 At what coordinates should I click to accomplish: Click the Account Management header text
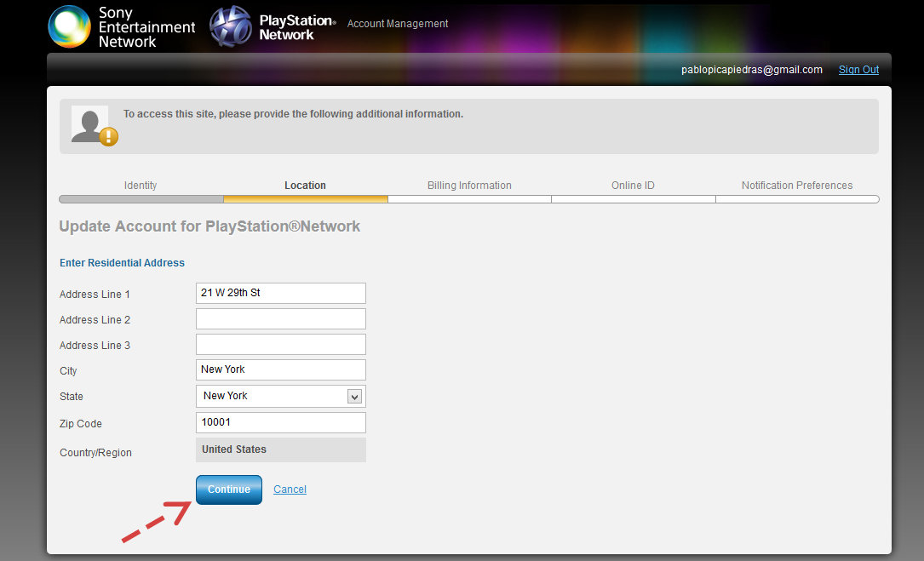coord(398,24)
